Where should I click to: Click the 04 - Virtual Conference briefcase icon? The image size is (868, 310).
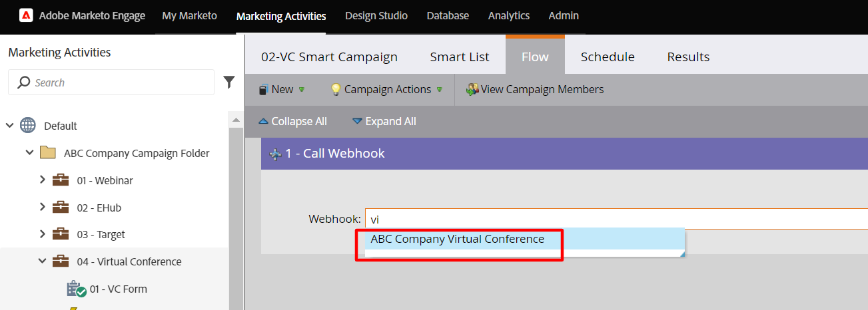(61, 261)
